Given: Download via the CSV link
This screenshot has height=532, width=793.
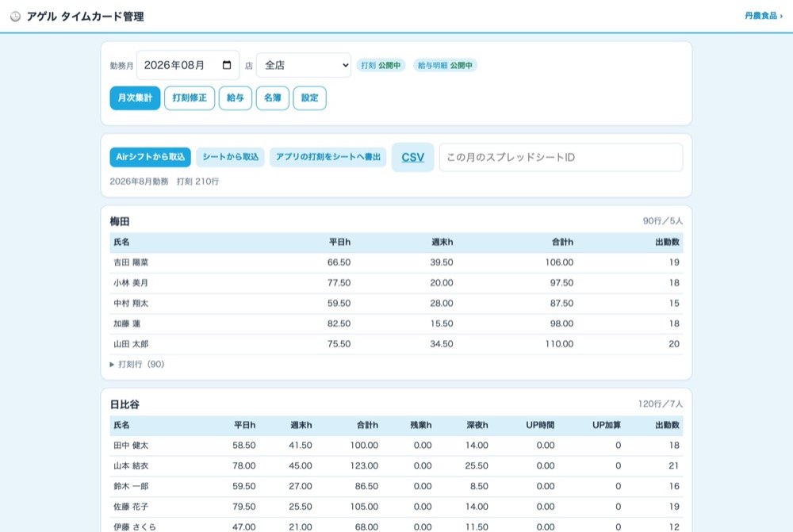Looking at the screenshot, I should point(412,157).
